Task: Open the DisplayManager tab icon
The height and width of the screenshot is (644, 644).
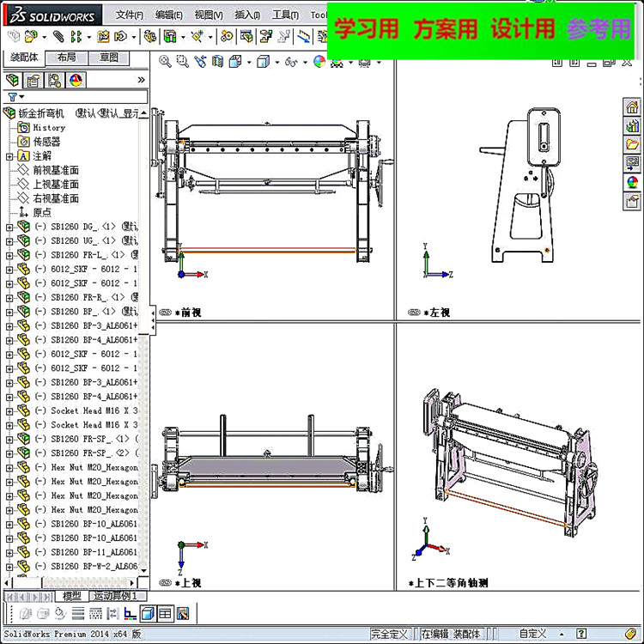Action: tap(76, 80)
